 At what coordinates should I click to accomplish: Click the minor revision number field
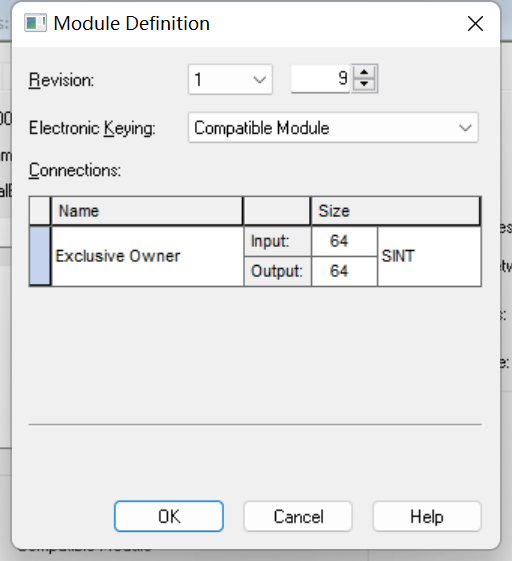321,79
